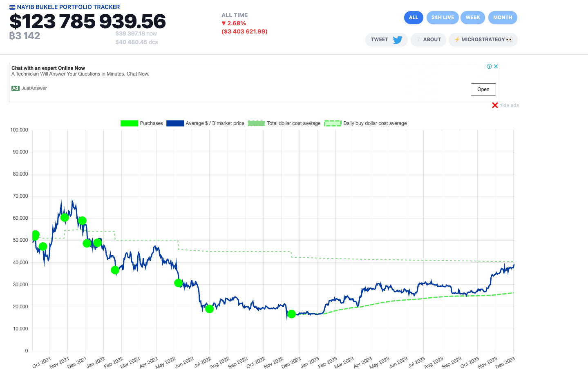The width and height of the screenshot is (588, 370).
Task: Click the question mark on About button
Action: [418, 40]
